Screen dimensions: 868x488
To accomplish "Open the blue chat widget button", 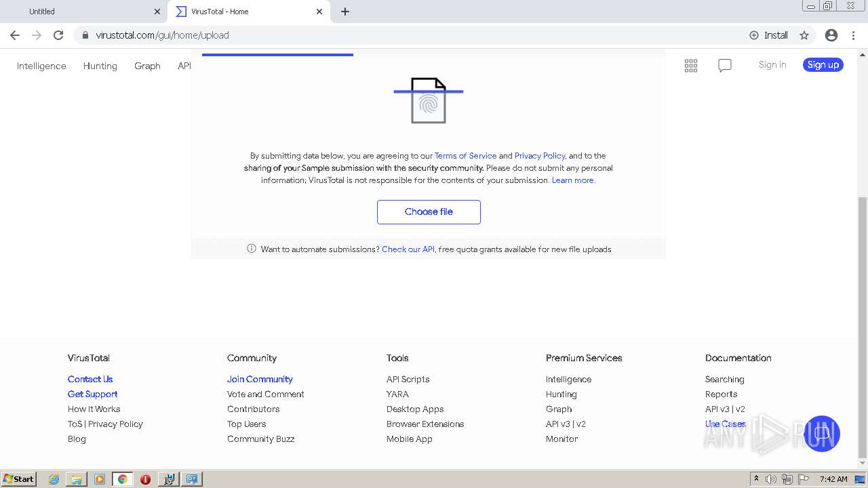I will [x=821, y=434].
